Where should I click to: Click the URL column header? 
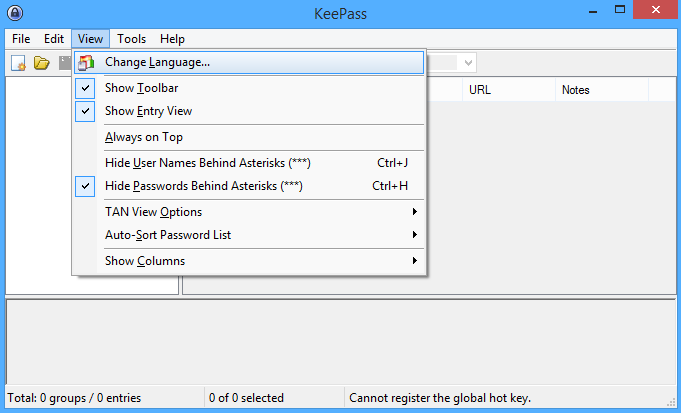tap(509, 90)
